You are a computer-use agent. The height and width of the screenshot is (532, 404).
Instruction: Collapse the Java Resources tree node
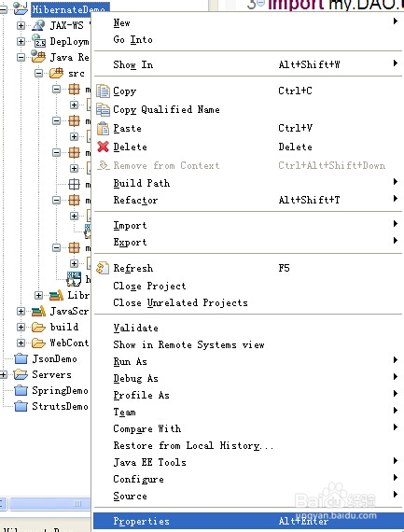[21, 57]
